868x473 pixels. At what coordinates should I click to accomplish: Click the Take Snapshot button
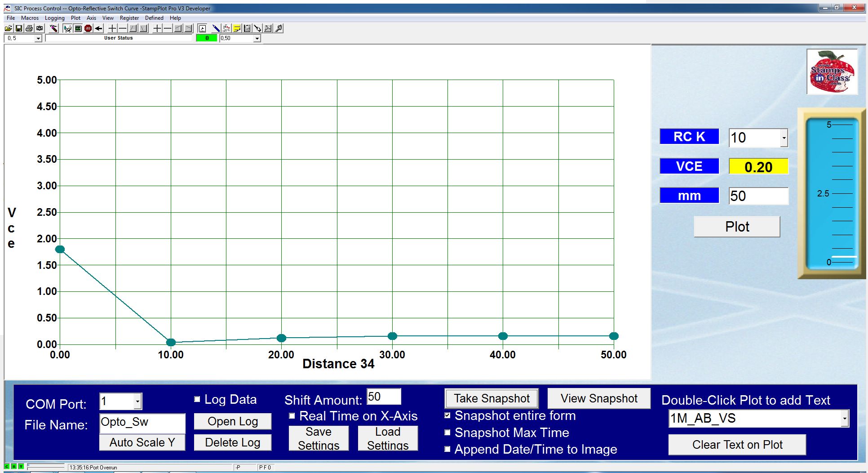[492, 398]
